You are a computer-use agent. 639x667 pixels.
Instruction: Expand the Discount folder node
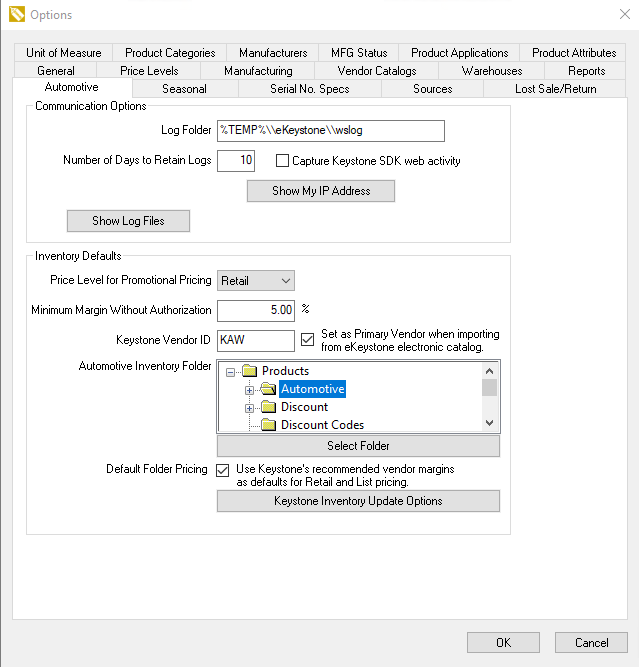point(250,408)
